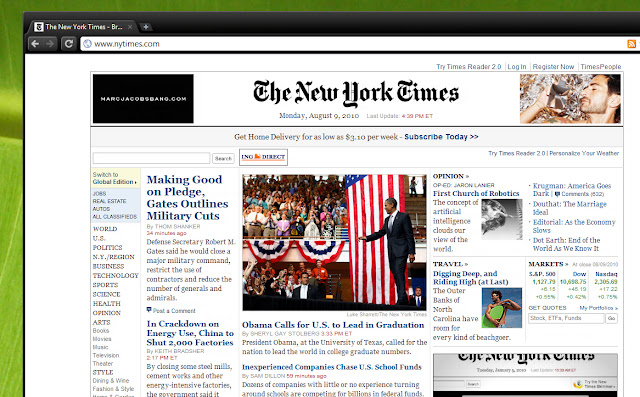640x397 pixels.
Task: Open Douthat: The Marriage Ideal link
Action: pyautogui.click(x=570, y=208)
